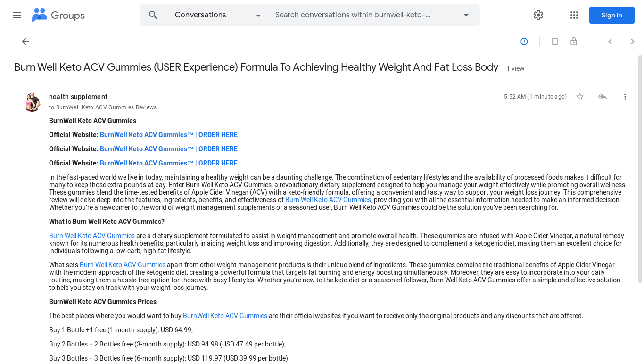Open the Google apps grid
Viewport: 644px width, 362px height.
pos(574,15)
